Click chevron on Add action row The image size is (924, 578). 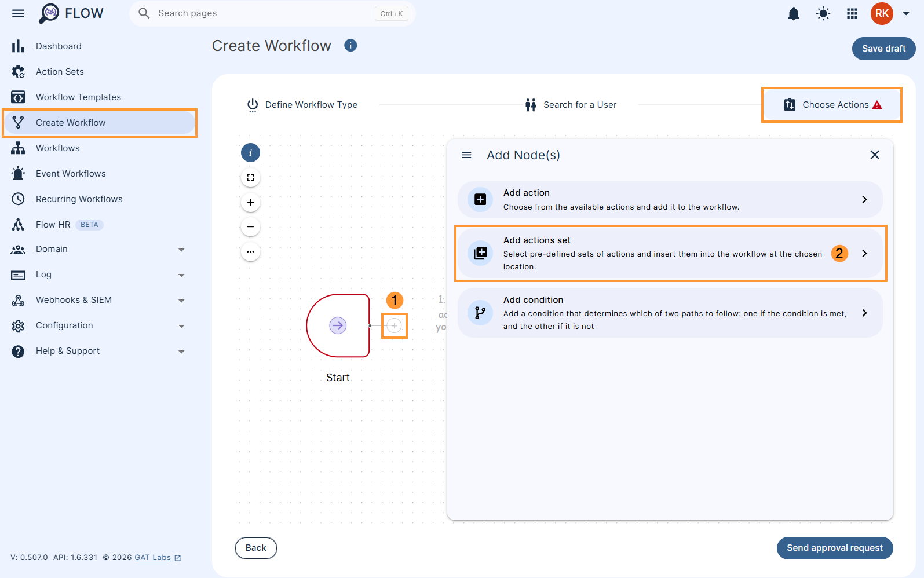pyautogui.click(x=864, y=200)
